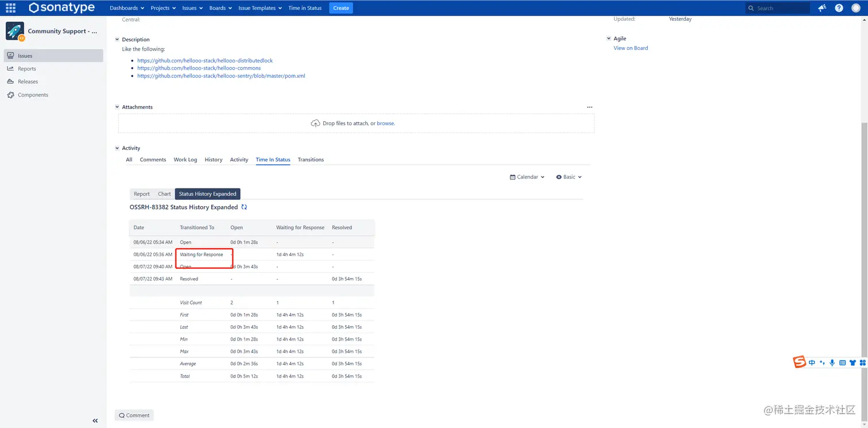Switch to the All activity tab
The image size is (868, 428).
[129, 160]
